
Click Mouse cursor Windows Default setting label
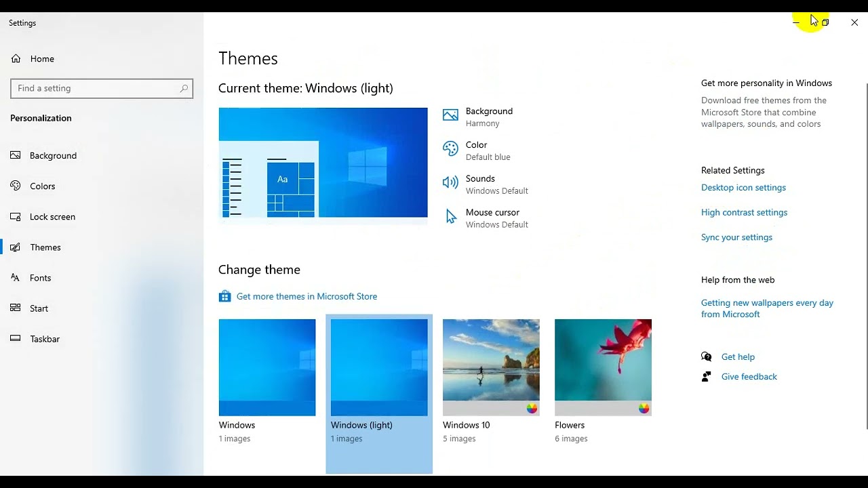click(496, 218)
